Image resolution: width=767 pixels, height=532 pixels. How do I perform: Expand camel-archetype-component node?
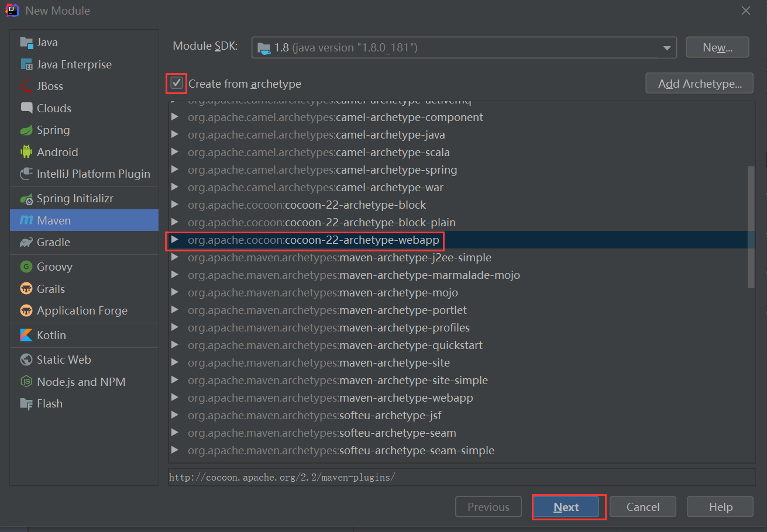[x=174, y=117]
